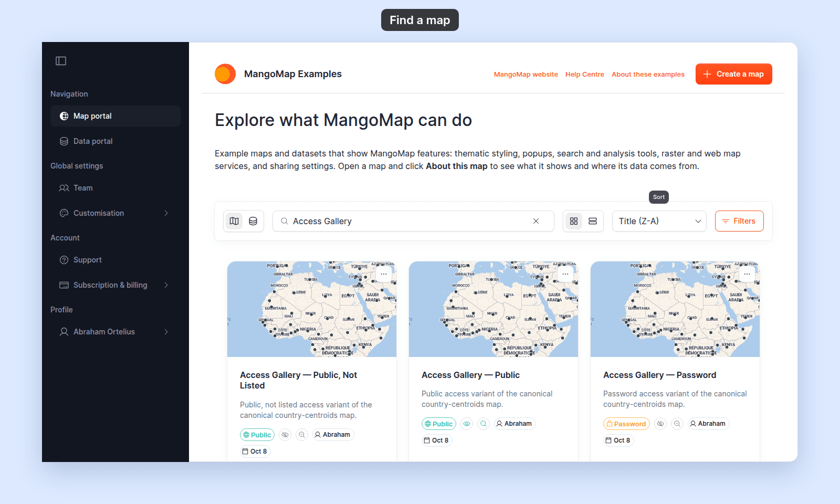
Task: Click Create a map button
Action: pos(734,74)
